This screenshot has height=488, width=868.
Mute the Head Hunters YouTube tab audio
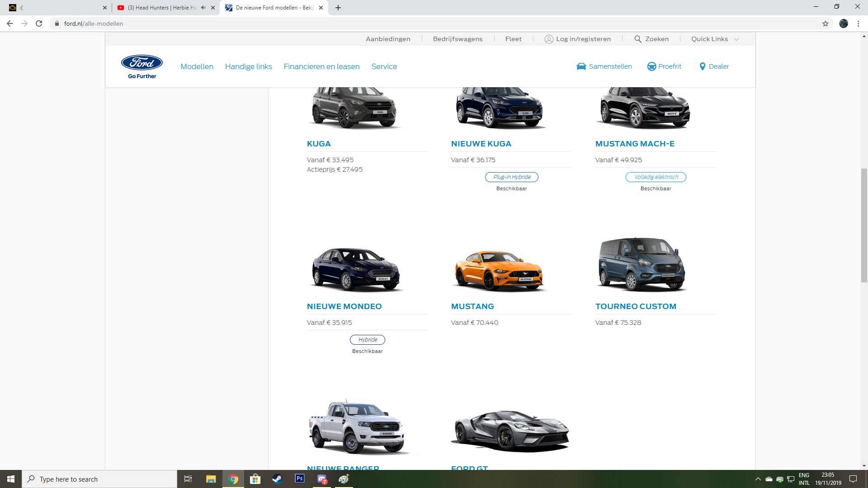(203, 8)
